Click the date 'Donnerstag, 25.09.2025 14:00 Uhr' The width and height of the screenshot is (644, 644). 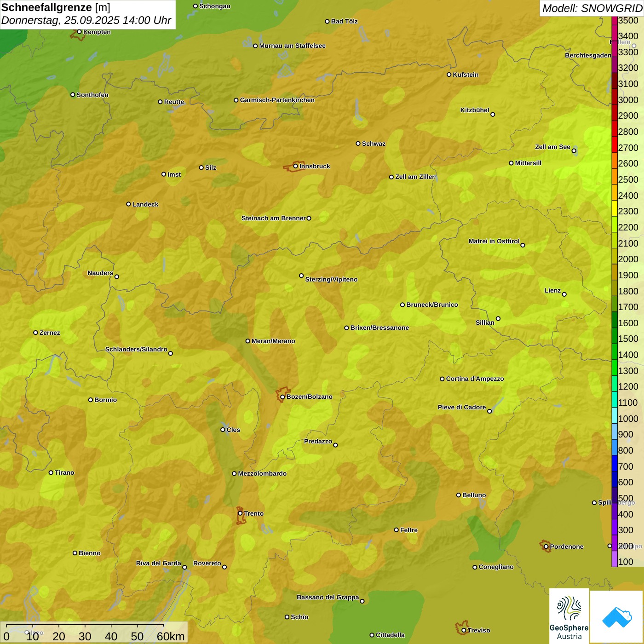[x=86, y=20]
